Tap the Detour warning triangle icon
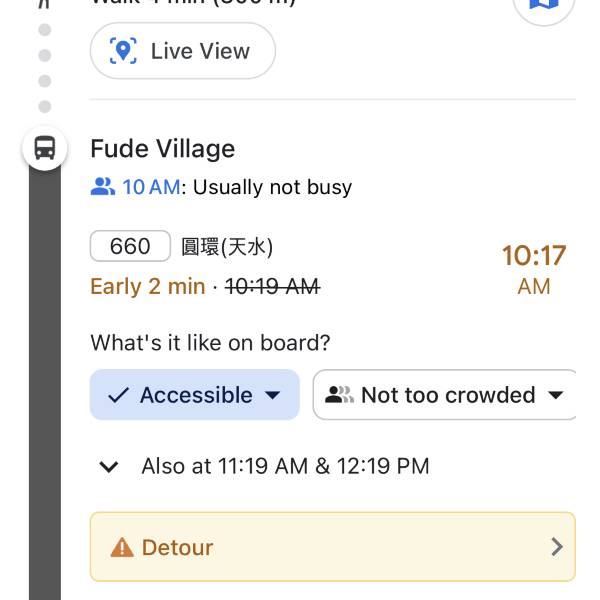The width and height of the screenshot is (600, 600). point(122,547)
